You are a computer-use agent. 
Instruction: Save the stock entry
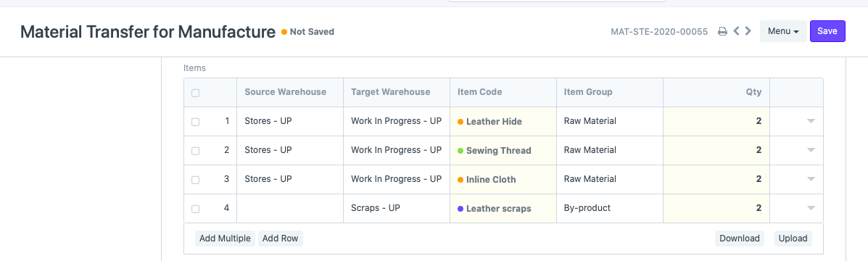827,31
